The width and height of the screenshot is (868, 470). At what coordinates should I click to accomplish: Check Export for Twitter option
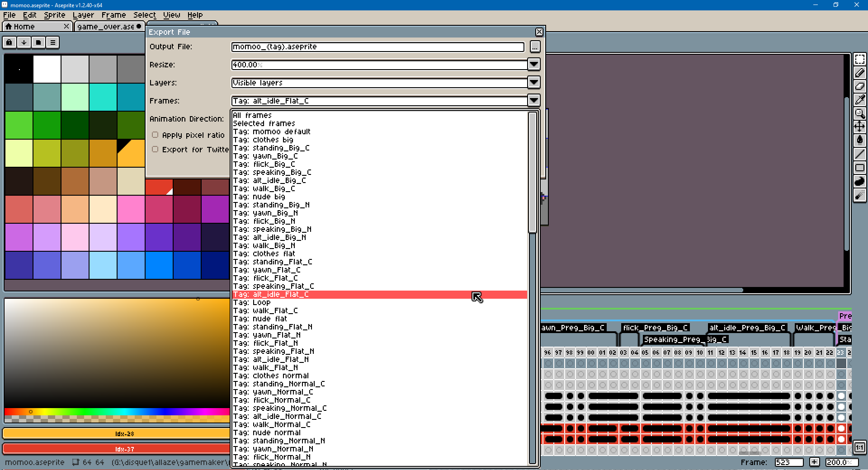point(155,149)
